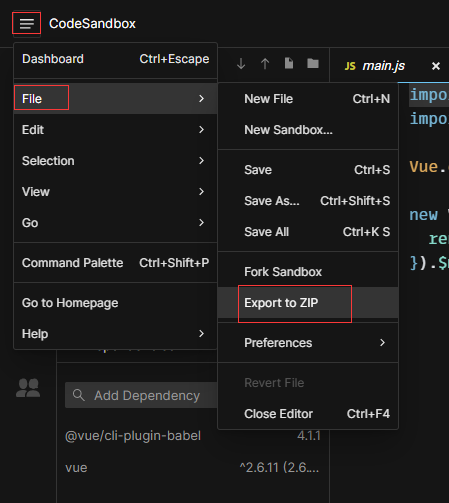Viewport: 449px width, 503px height.
Task: Click the 4.1.1 version number
Action: (309, 435)
